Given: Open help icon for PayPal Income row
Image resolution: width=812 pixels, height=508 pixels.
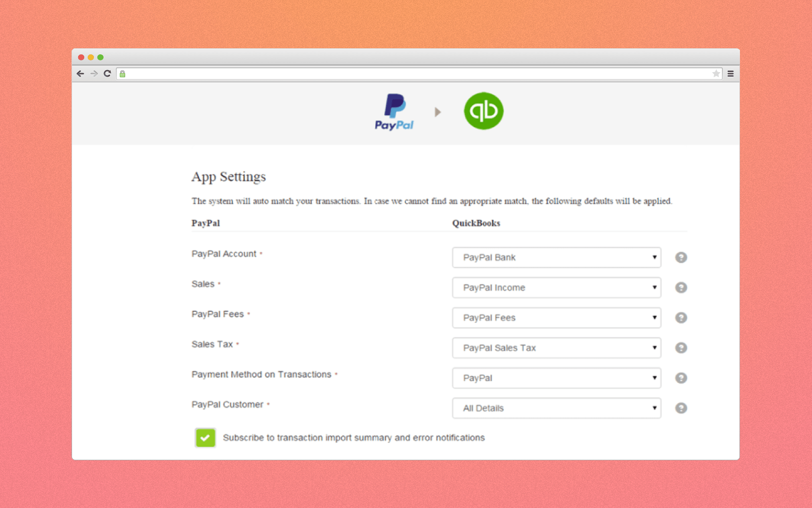Looking at the screenshot, I should click(x=681, y=288).
